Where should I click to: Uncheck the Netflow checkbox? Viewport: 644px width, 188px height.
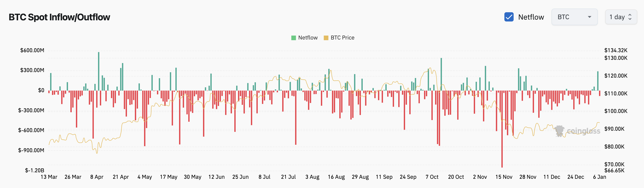click(509, 17)
